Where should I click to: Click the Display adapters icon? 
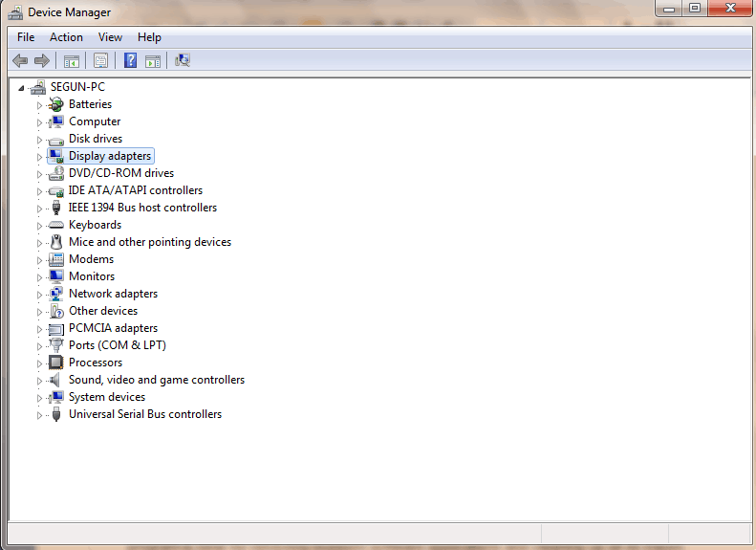tap(56, 156)
